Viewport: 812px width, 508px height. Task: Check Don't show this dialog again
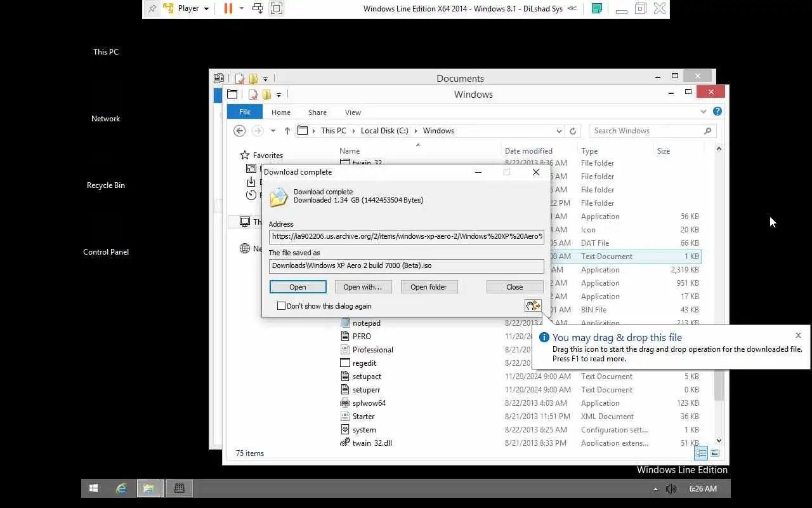click(281, 306)
